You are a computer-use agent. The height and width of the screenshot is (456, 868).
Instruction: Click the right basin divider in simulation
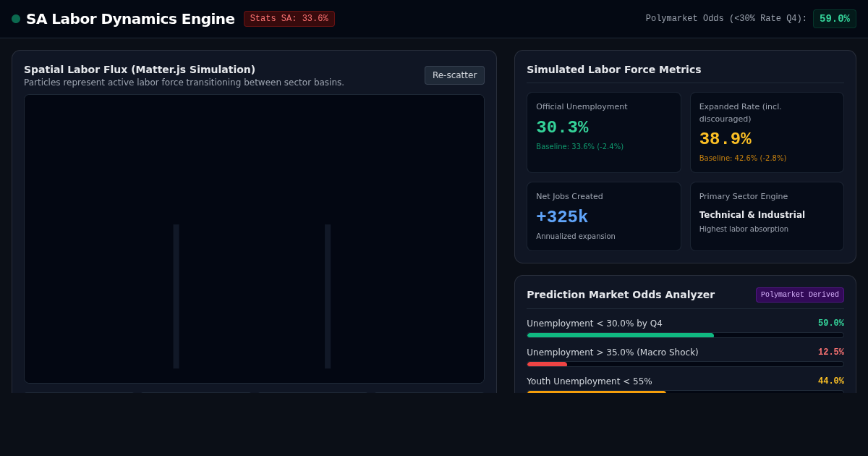coord(328,296)
